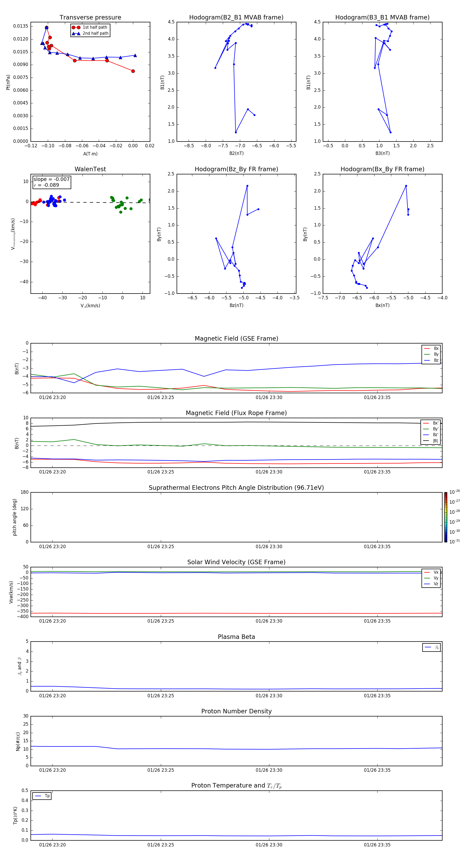Click the Transverse pressure plot title
Viewport: 473px width, 868px height.
coord(90,18)
